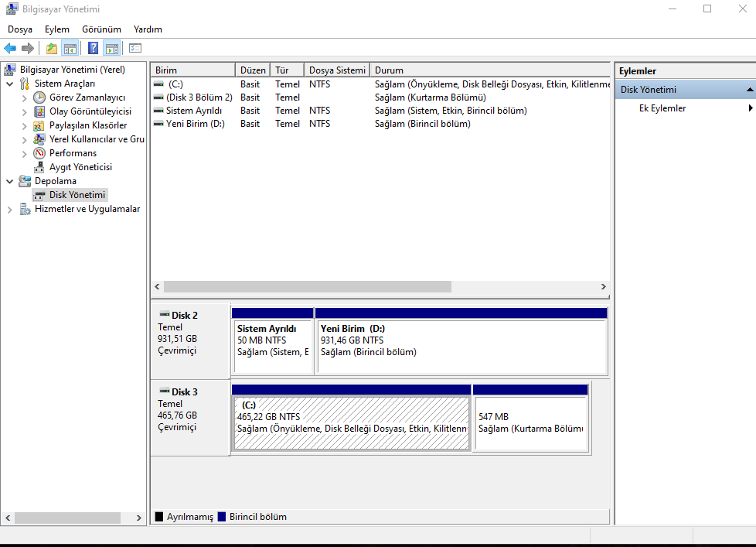
Task: Click volume list horizontal scrollbar thumb
Action: [308, 286]
